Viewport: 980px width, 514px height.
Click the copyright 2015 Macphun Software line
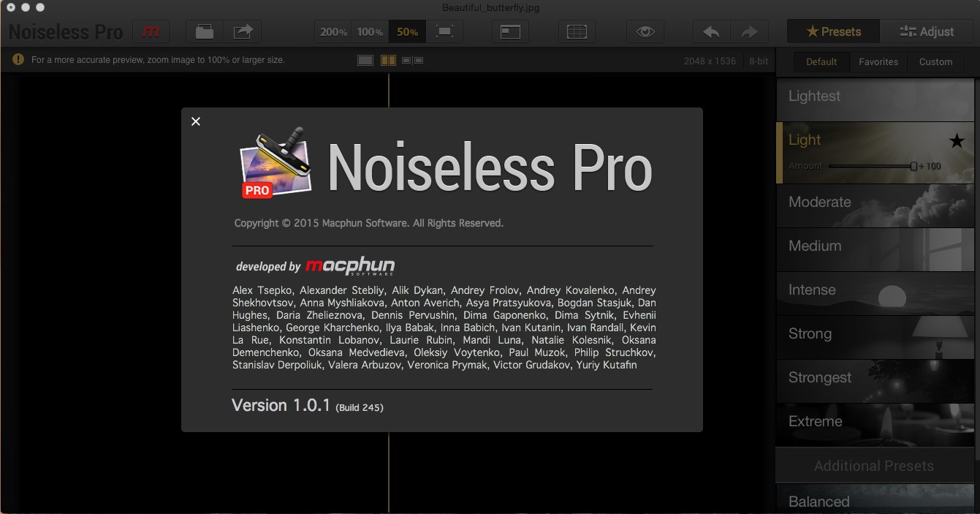(x=368, y=223)
